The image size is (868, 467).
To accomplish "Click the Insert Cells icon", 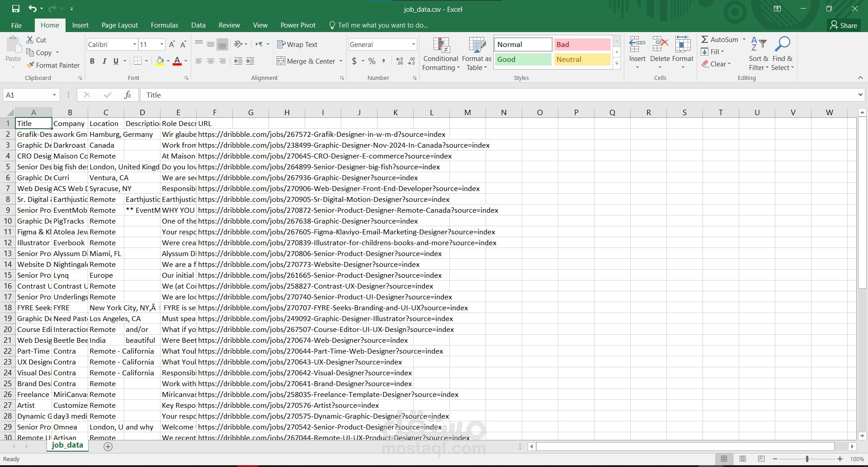I will (x=637, y=45).
